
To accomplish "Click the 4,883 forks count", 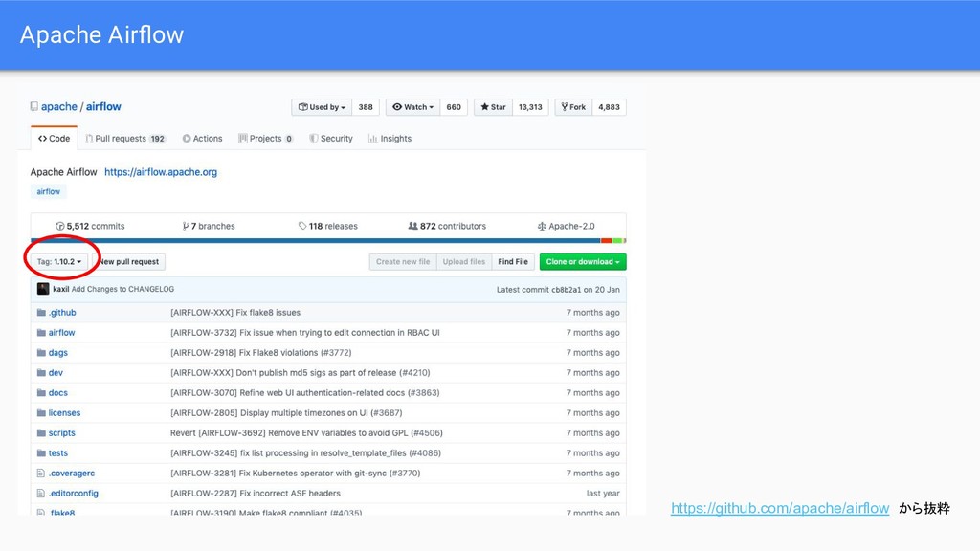I will [x=610, y=107].
